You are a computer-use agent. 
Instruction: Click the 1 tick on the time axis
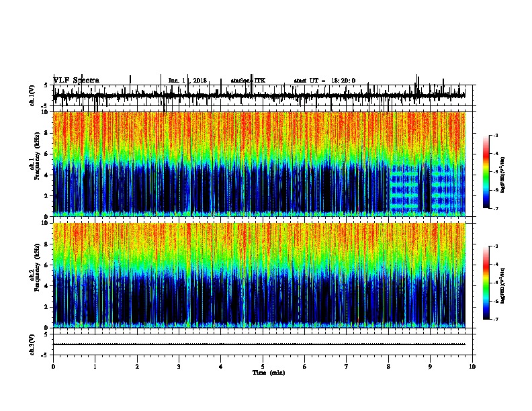pos(95,367)
